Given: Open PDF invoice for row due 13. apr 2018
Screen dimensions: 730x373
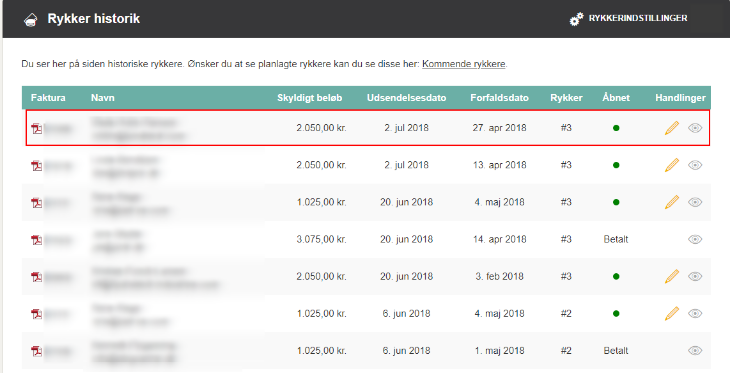Looking at the screenshot, I should pyautogui.click(x=36, y=166).
